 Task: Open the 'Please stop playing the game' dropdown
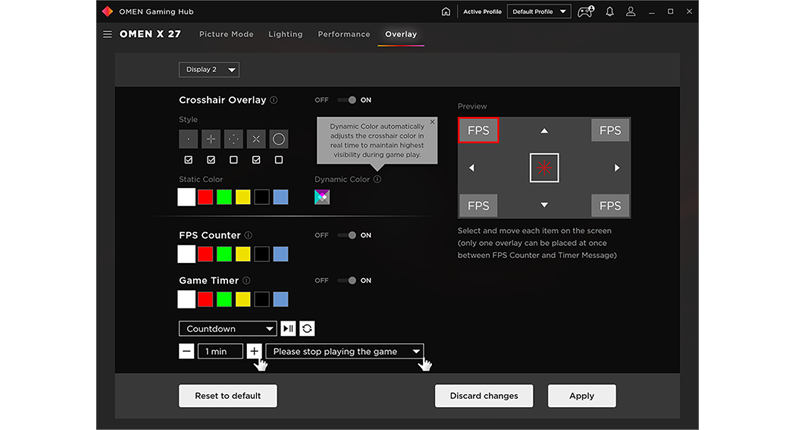pos(344,351)
